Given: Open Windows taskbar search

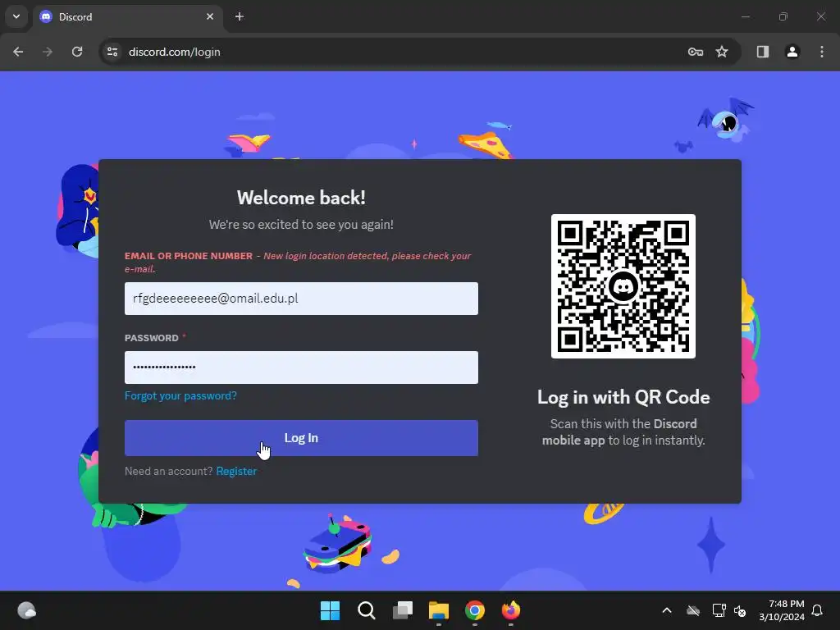Looking at the screenshot, I should [367, 610].
